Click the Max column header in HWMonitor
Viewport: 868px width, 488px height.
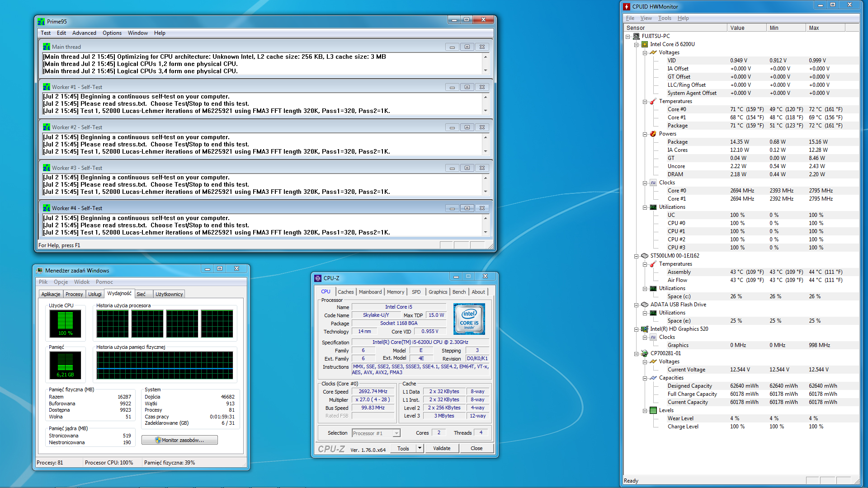click(x=825, y=28)
